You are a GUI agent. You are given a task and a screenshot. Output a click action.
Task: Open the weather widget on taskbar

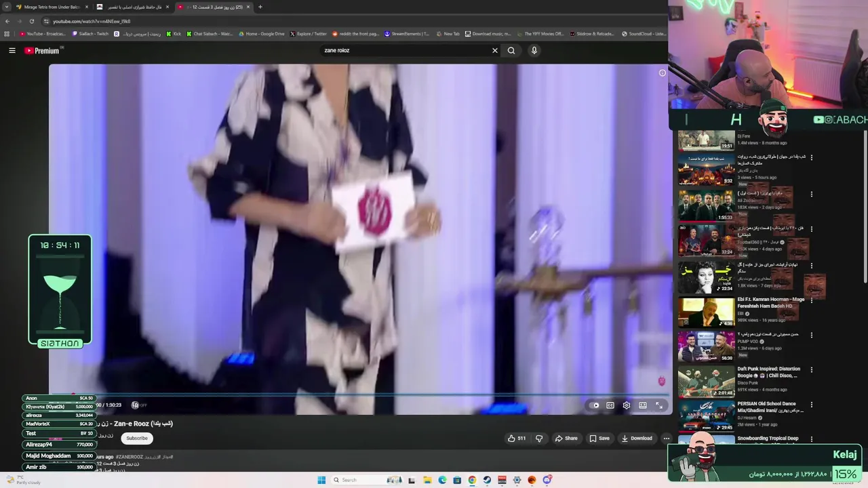click(24, 480)
